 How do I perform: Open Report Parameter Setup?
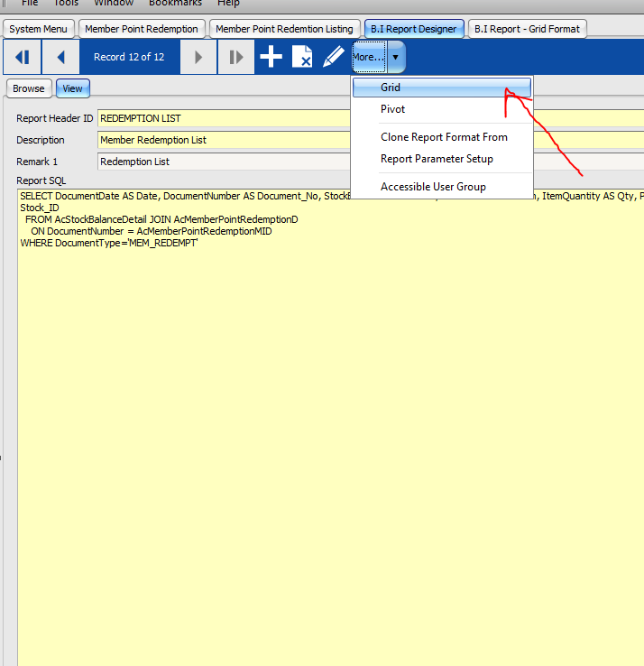(437, 159)
